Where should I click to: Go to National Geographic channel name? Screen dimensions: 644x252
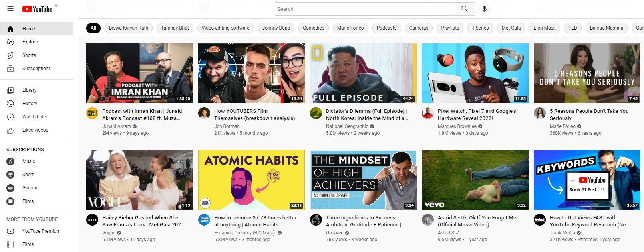pyautogui.click(x=347, y=126)
